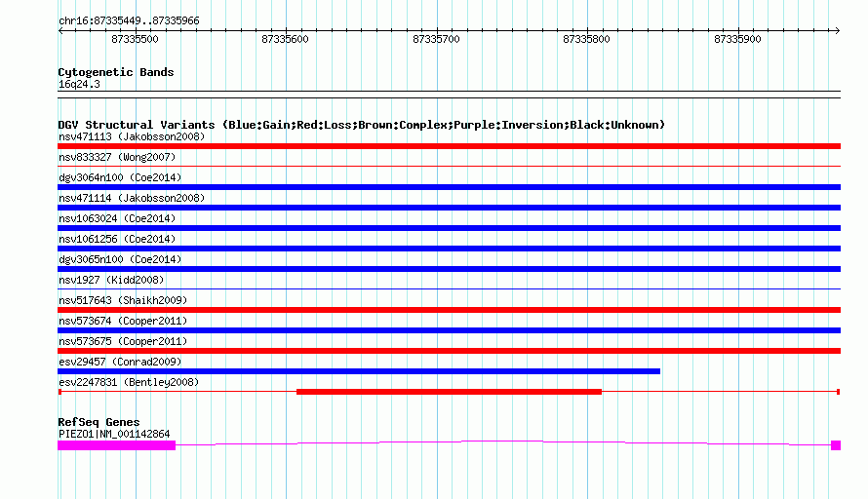Click the 87335700 ruler tick label
Image resolution: width=868 pixels, height=499 pixels.
[436, 39]
